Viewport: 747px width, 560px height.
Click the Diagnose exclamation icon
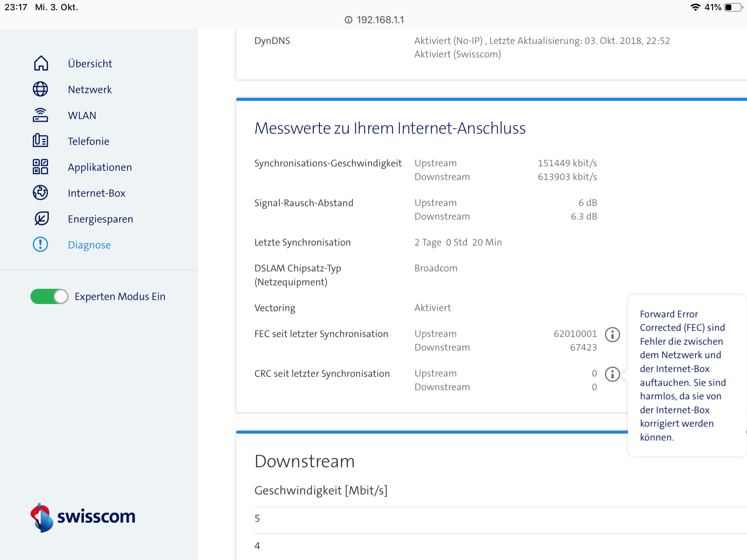(40, 245)
